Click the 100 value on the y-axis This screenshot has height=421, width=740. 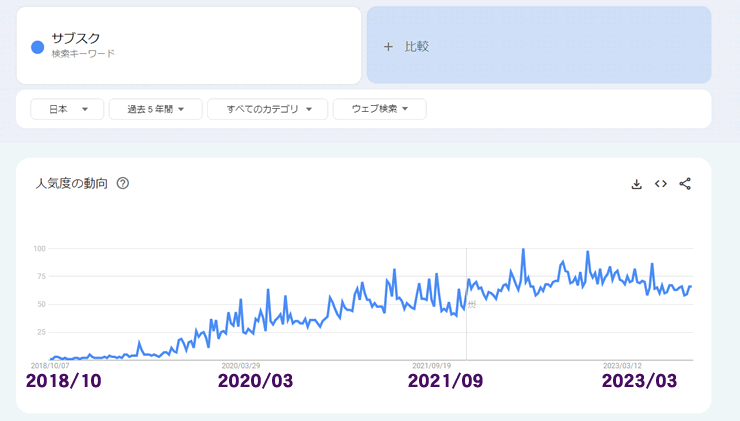40,248
